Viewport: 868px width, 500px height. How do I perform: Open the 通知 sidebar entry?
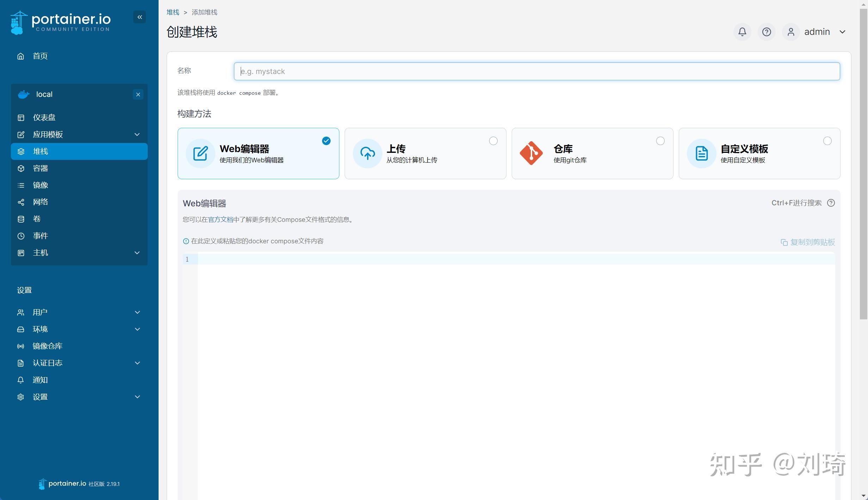coord(39,380)
